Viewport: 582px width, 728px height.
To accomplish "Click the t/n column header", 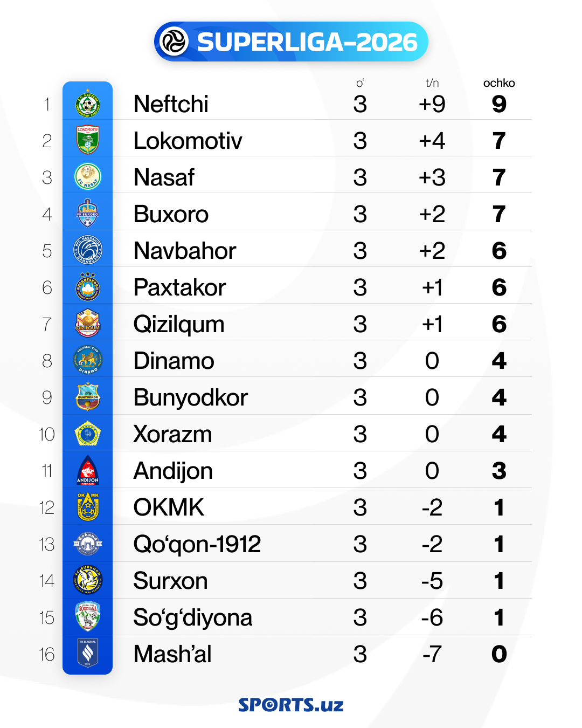I will 432,83.
